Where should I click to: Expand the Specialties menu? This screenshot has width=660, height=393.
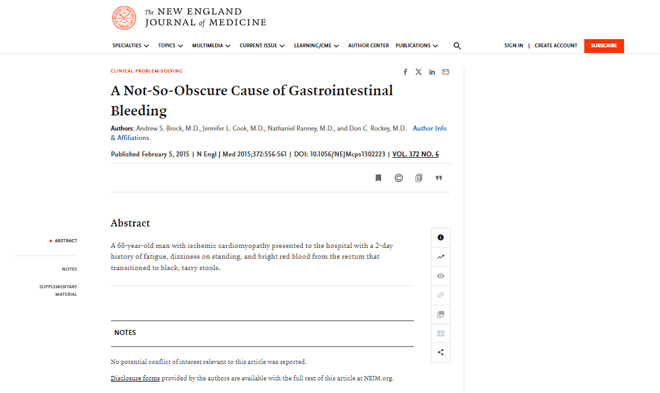[130, 45]
